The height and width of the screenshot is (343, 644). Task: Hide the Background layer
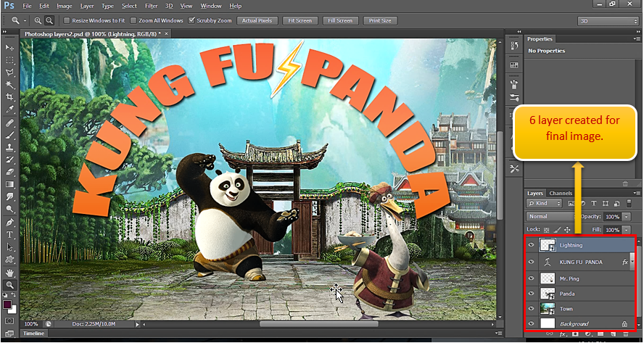(x=532, y=323)
